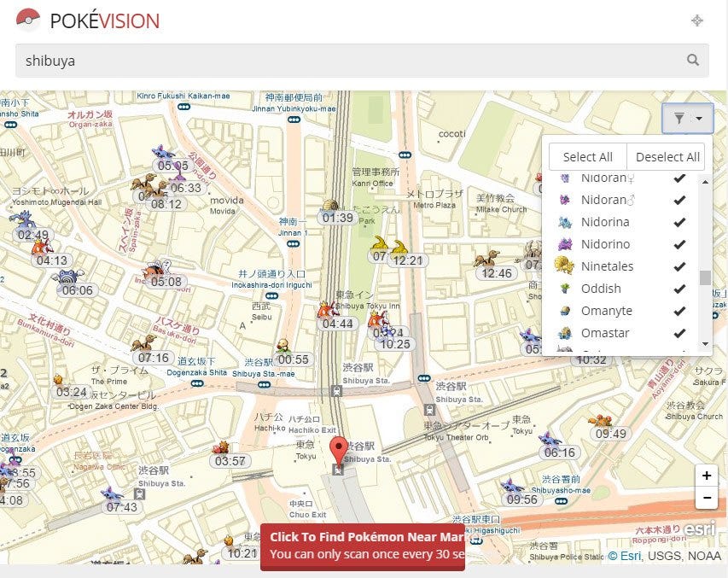
Task: Click the Omastar sprite in filter list
Action: [565, 333]
